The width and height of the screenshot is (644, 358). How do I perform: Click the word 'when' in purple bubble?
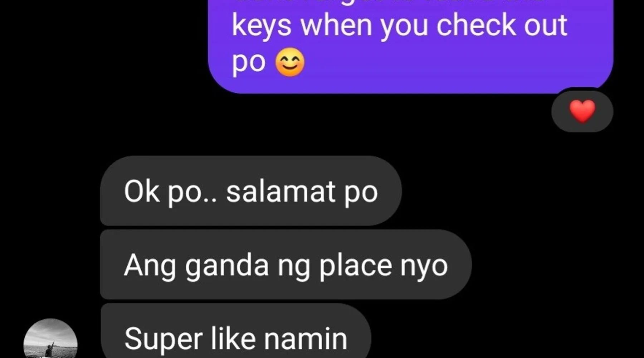[336, 25]
